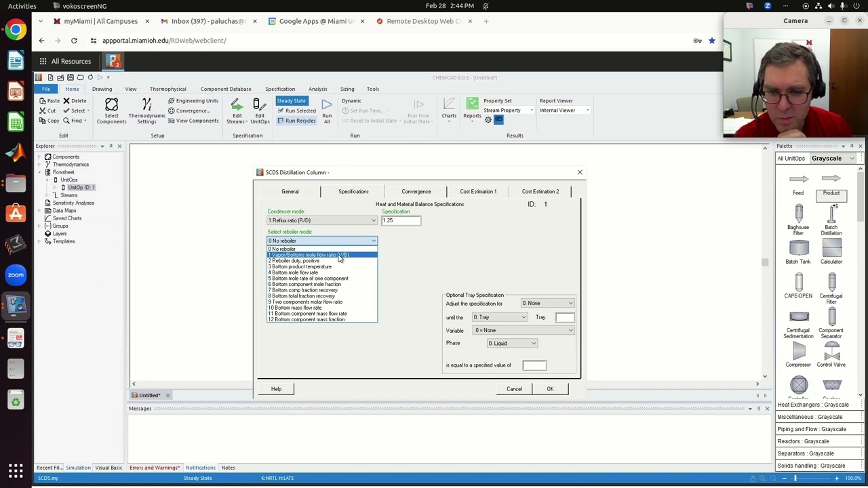Select the Product palette icon
Viewport: 868px width, 488px height.
831,179
